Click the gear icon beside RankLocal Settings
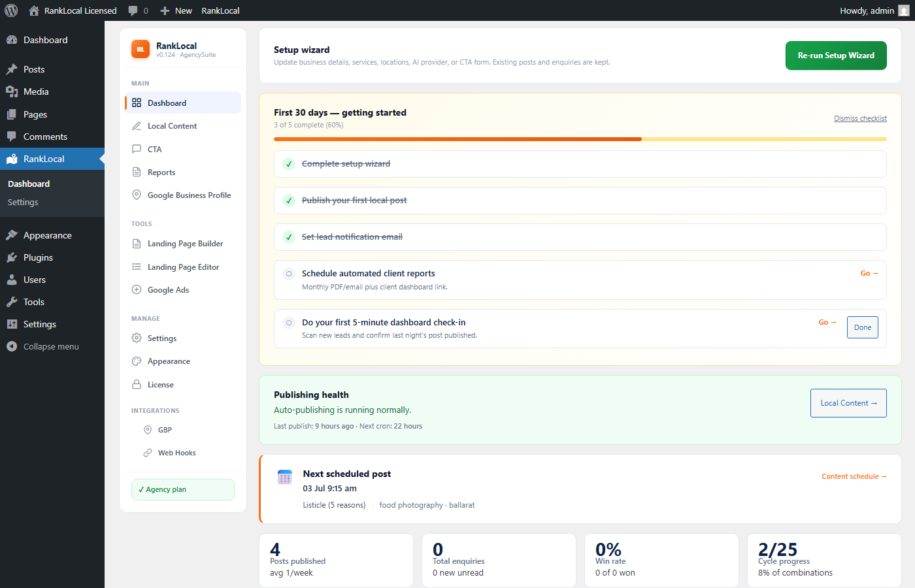915x588 pixels. click(137, 338)
